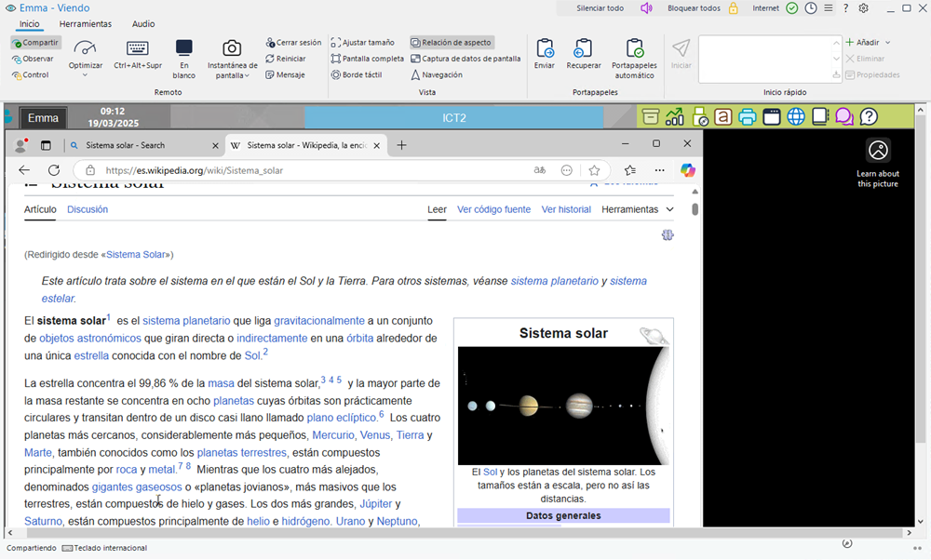Click the Recuperar clipboard button

point(584,55)
